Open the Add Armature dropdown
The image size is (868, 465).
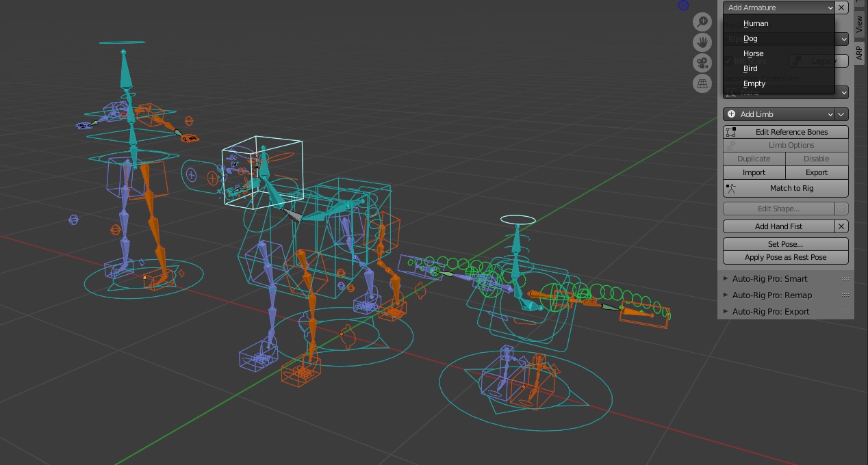click(x=779, y=8)
